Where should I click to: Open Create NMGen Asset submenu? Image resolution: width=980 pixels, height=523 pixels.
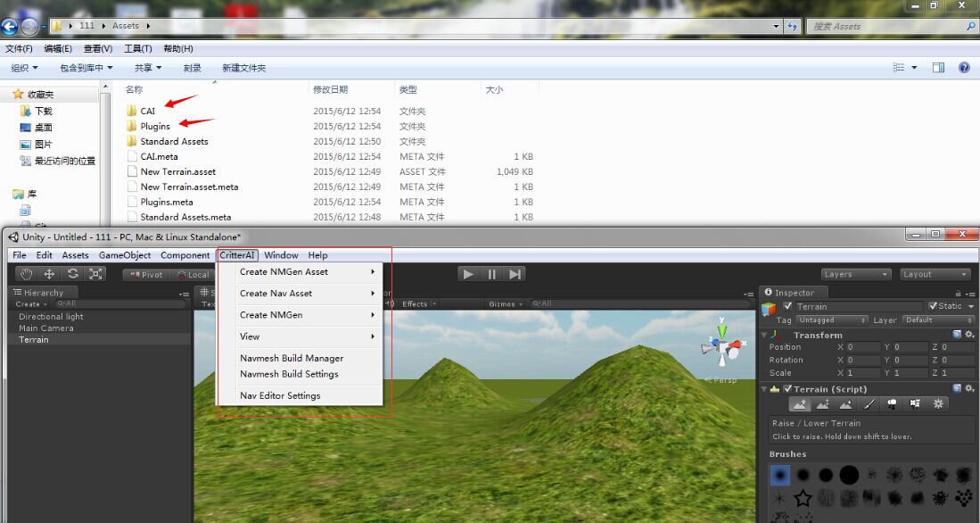click(300, 272)
